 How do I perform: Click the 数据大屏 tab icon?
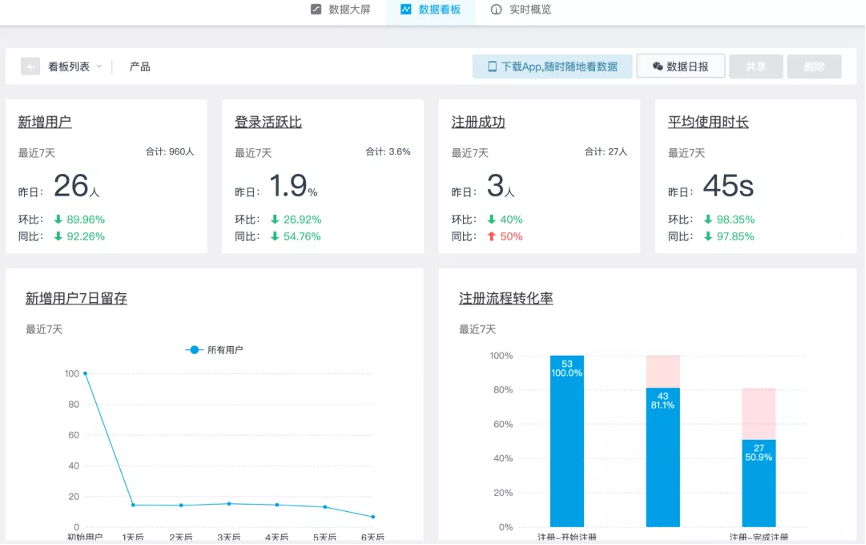point(316,9)
